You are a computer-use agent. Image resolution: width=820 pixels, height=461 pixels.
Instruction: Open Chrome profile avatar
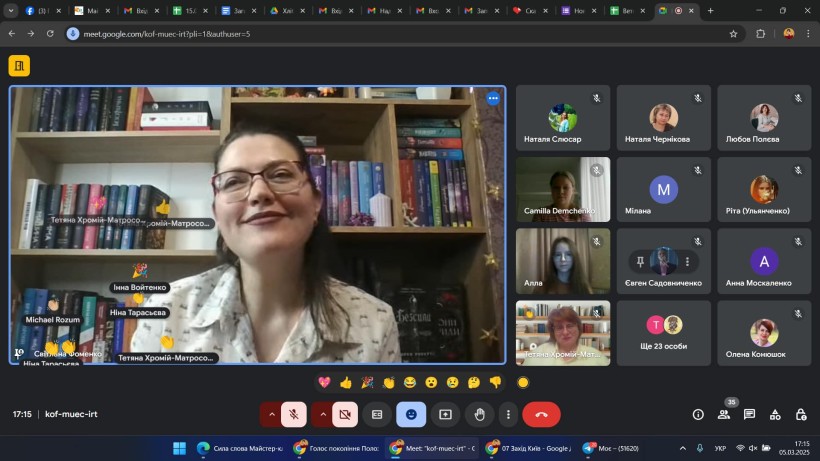(789, 33)
